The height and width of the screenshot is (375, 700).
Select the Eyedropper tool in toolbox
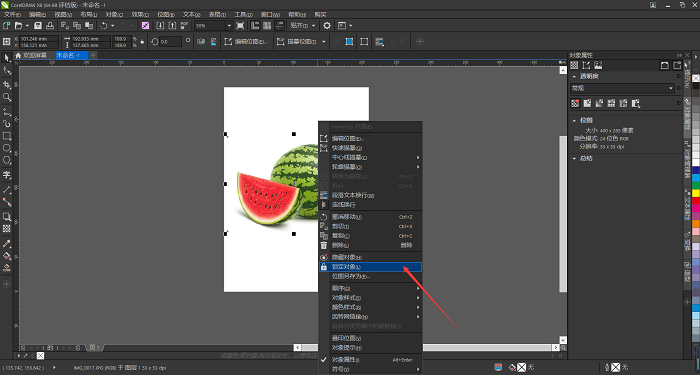pyautogui.click(x=7, y=244)
